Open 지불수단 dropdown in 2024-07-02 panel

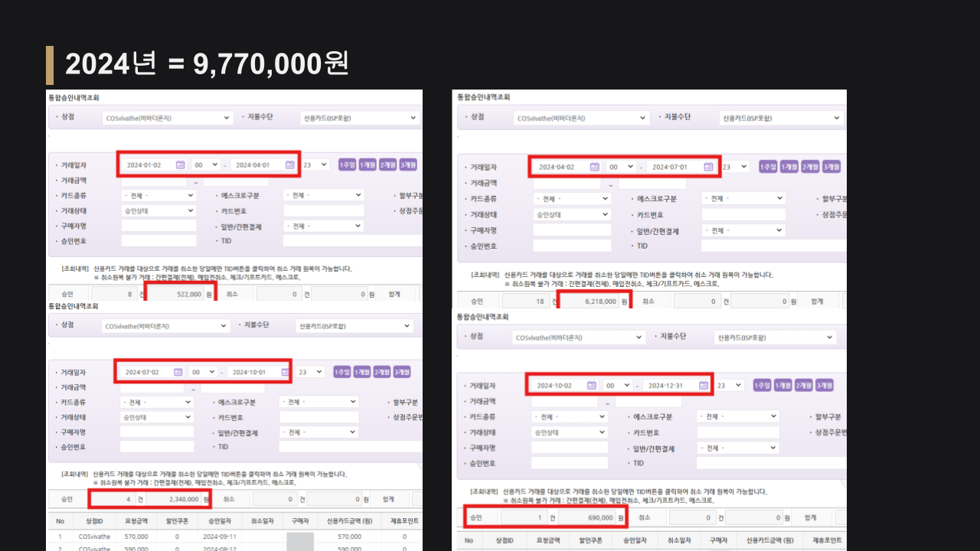coord(355,325)
